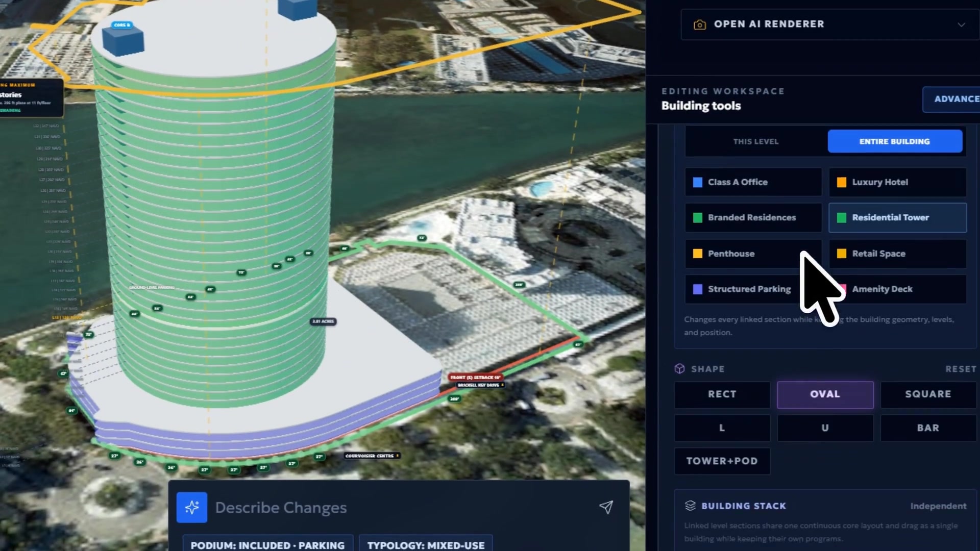Select the Branded Residences program
Viewport: 980px width, 551px height.
point(753,217)
